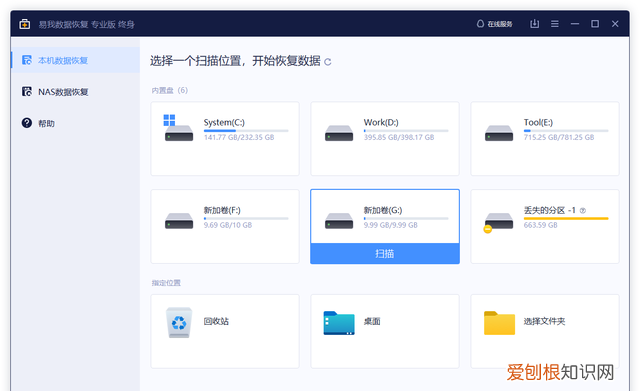Minimize the recovery app window
The width and height of the screenshot is (640, 391).
pos(575,24)
